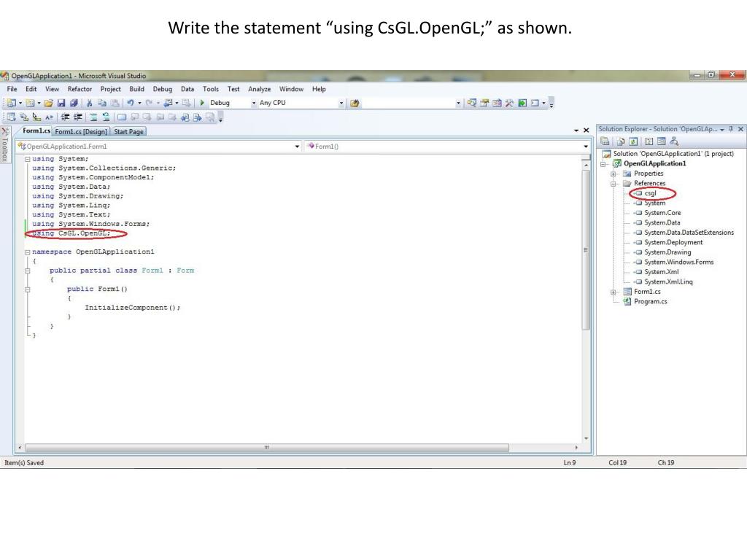Click the Redo arrow icon

[x=149, y=103]
